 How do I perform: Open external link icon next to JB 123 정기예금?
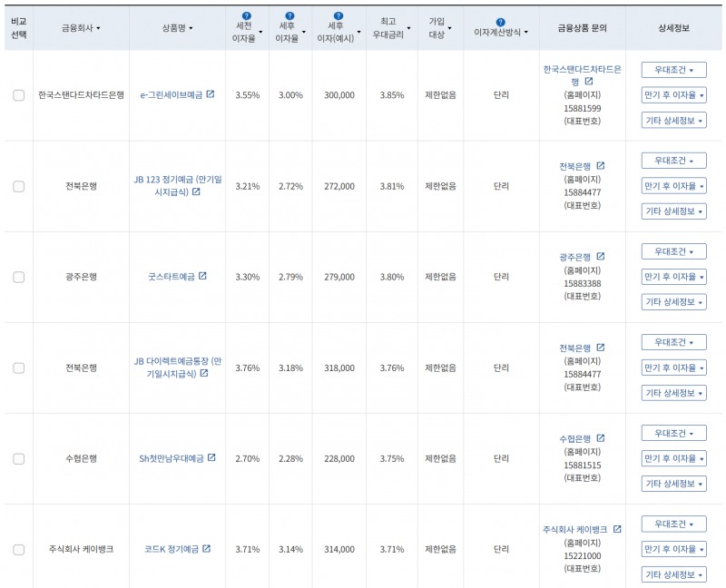(x=196, y=191)
